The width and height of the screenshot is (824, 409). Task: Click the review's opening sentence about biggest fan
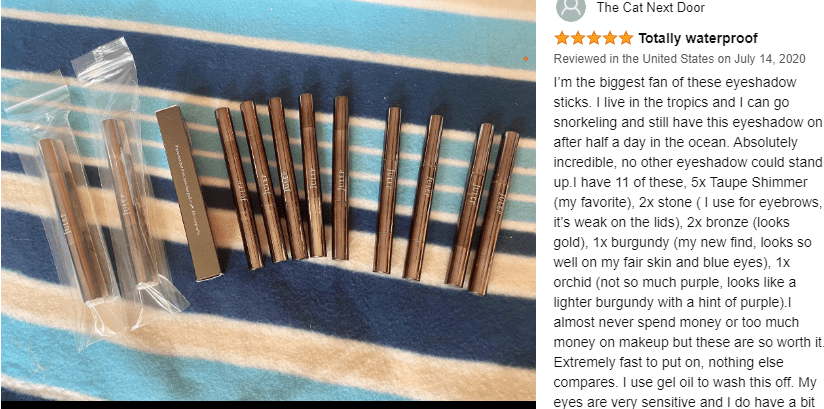pyautogui.click(x=675, y=93)
